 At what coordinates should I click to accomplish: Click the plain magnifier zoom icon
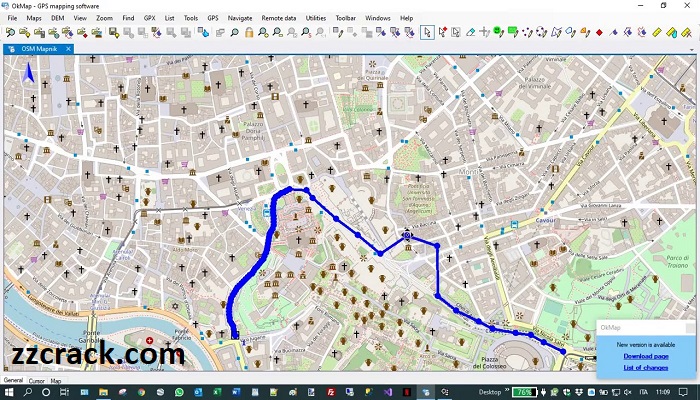pos(234,32)
